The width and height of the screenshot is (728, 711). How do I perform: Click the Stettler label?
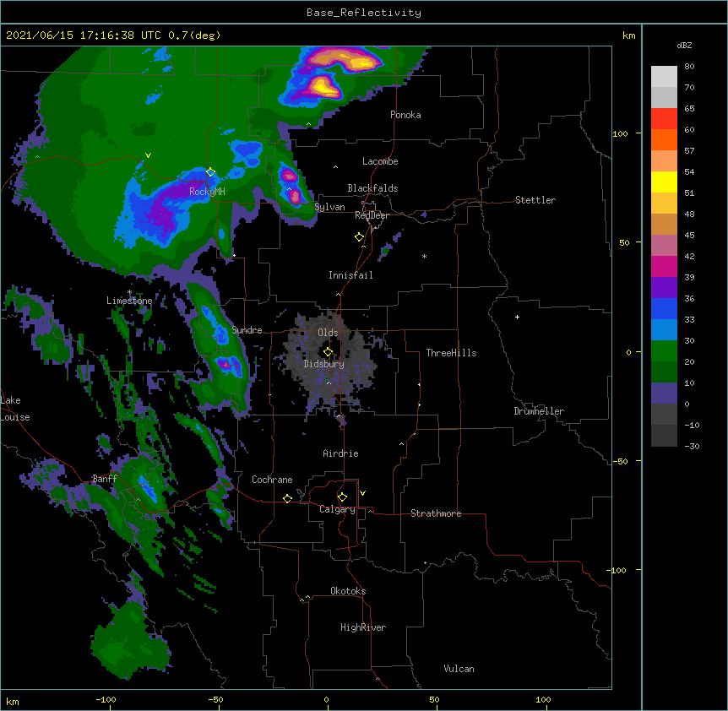(535, 200)
